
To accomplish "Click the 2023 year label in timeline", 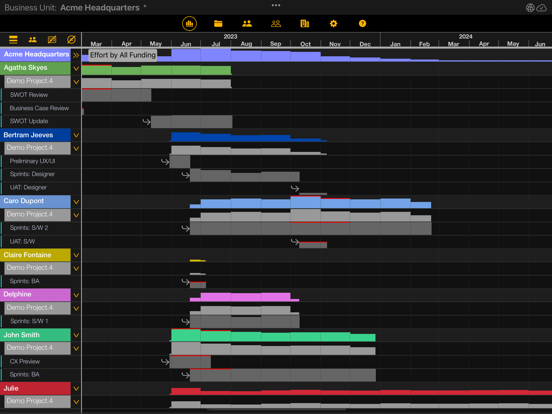I will [x=230, y=37].
